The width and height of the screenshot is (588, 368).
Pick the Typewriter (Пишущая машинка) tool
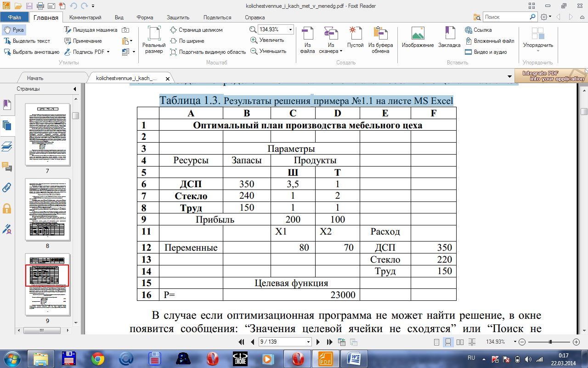pyautogui.click(x=90, y=30)
